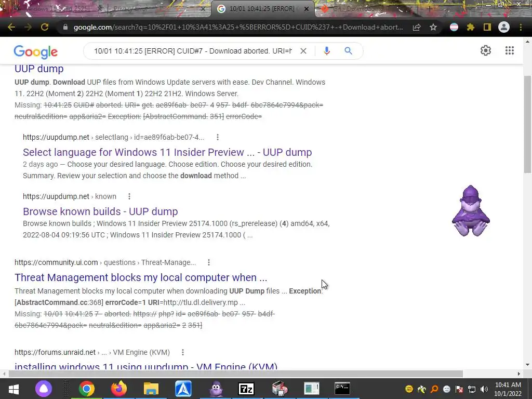Open the Command Prompt taskbar icon
The image size is (532, 399).
coord(342,389)
